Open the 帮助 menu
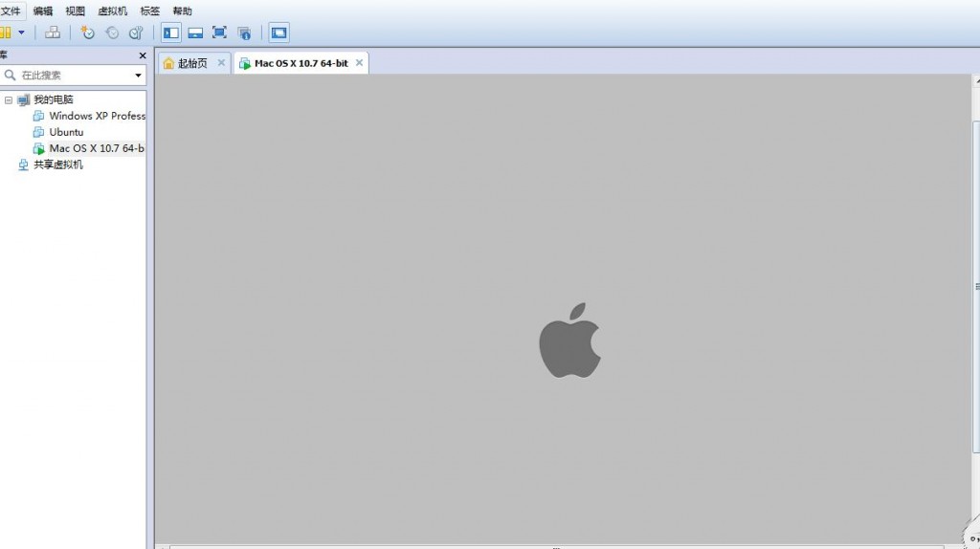The height and width of the screenshot is (549, 980). 183,11
